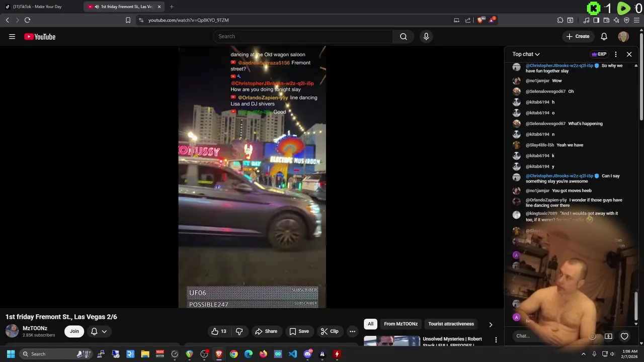This screenshot has width=644, height=362.
Task: Open Firefox from taskbar
Action: click(263, 354)
